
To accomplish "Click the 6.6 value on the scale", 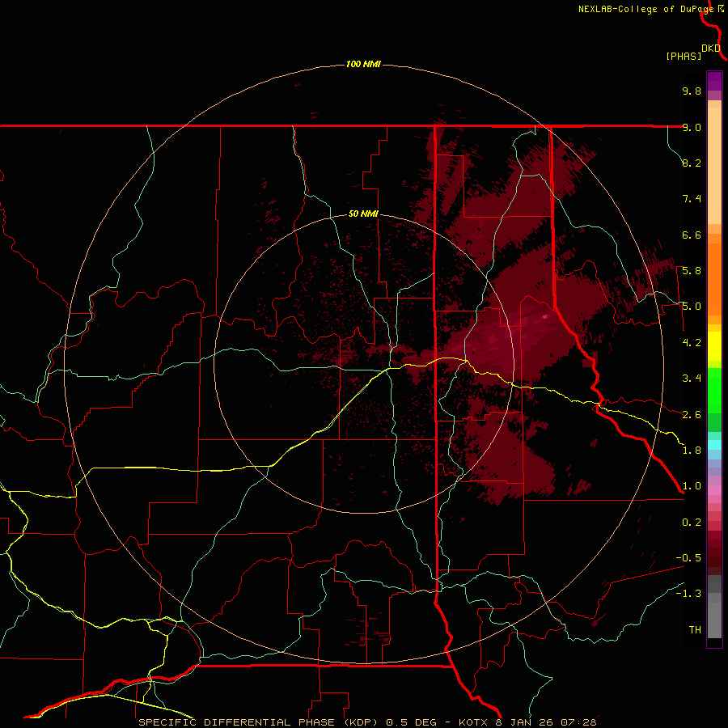I will 692,235.
